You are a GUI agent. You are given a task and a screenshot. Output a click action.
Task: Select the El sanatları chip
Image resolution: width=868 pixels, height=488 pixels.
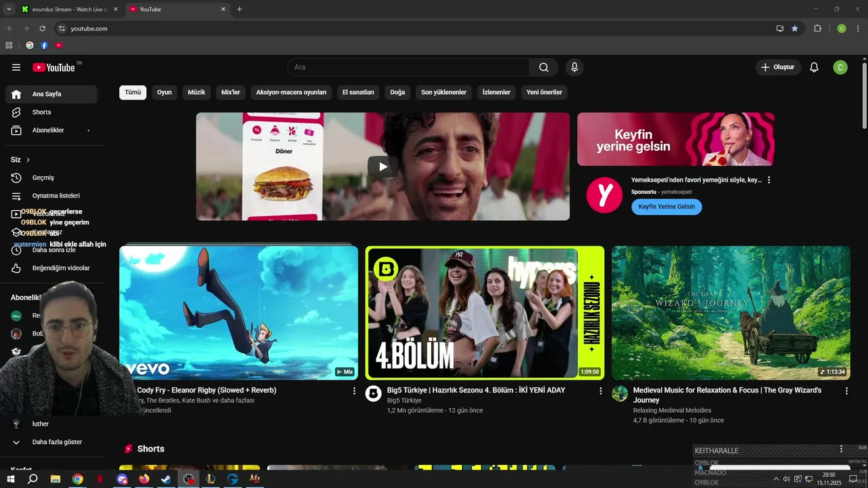(358, 92)
